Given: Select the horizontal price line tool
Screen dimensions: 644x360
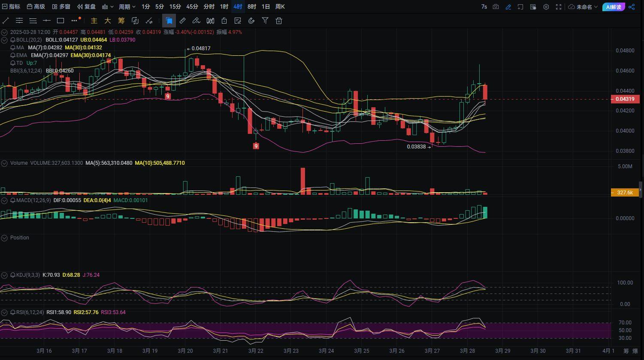Looking at the screenshot, I should point(47,21).
